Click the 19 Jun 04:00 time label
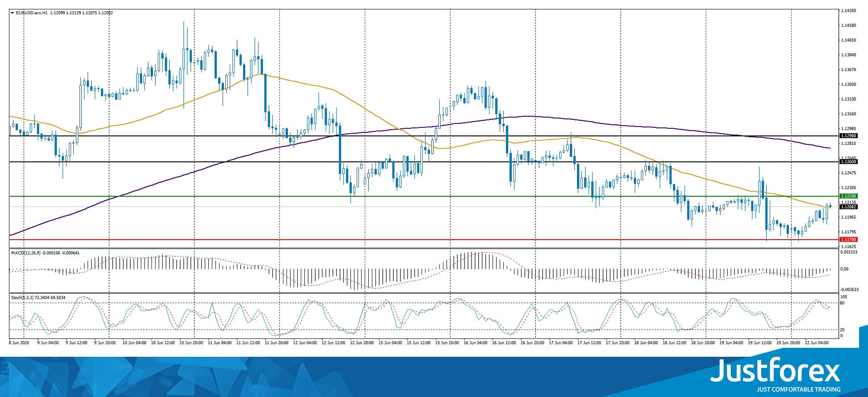The height and width of the screenshot is (397, 868). pos(731,343)
